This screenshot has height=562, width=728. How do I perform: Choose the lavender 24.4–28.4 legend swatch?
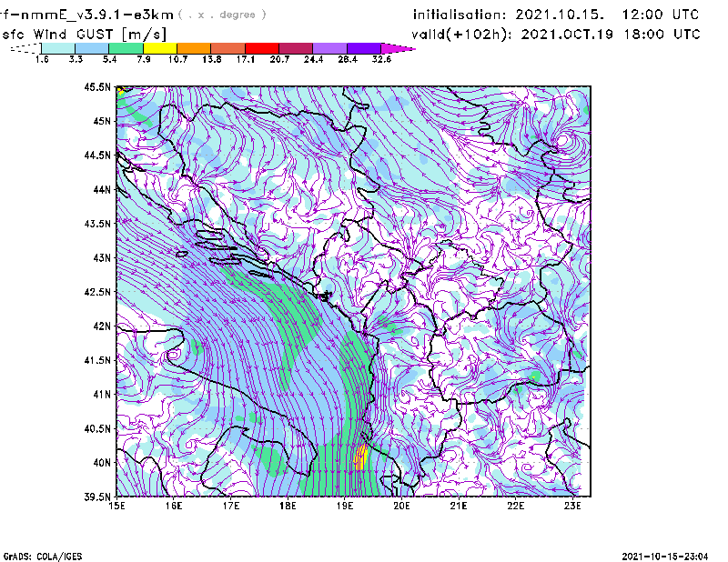coord(330,48)
